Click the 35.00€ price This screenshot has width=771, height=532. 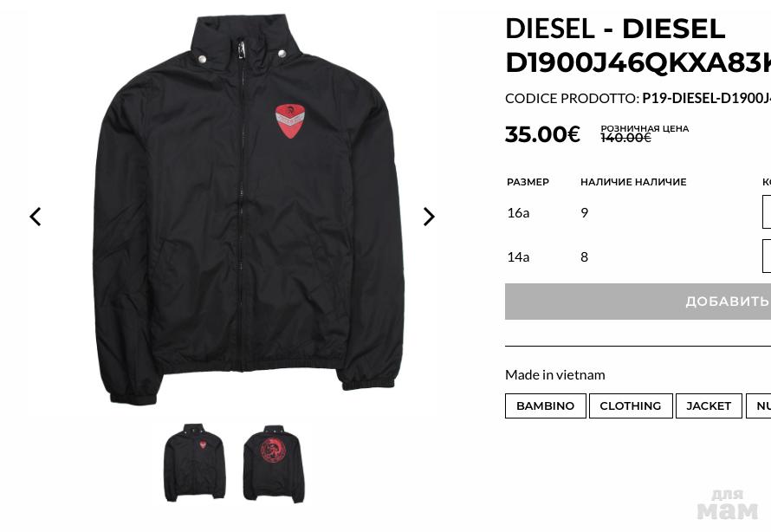[x=542, y=134]
